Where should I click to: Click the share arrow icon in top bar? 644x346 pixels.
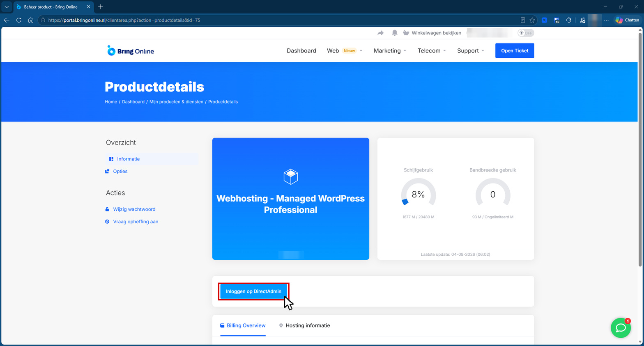click(381, 33)
